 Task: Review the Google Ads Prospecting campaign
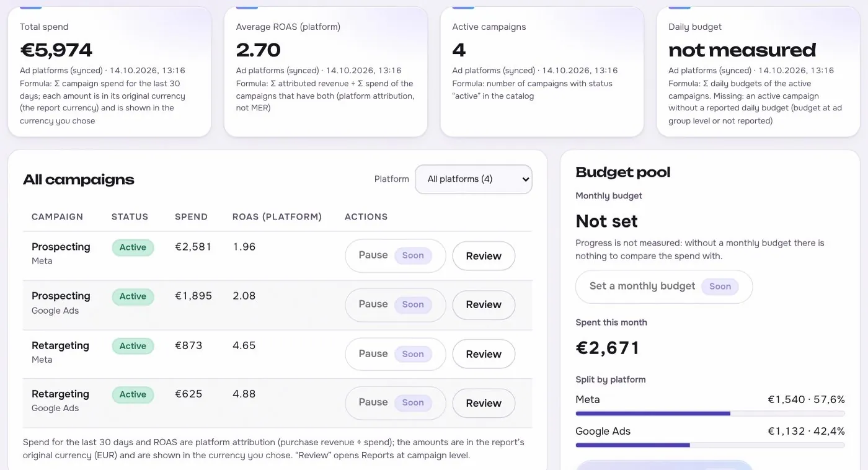(484, 304)
